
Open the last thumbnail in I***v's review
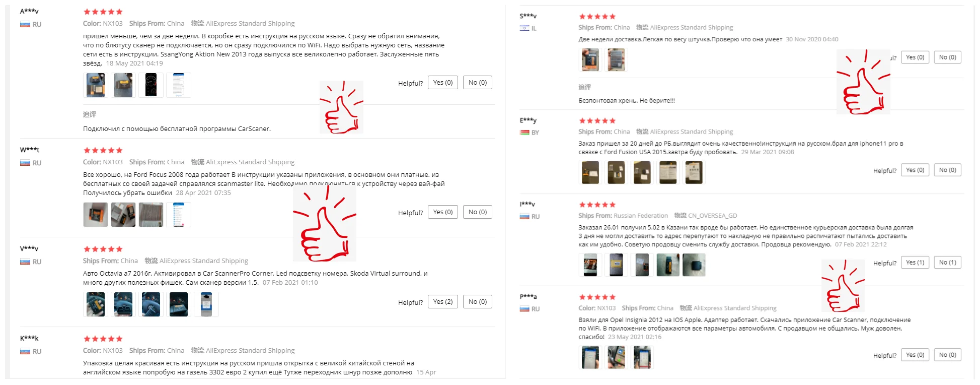tap(694, 265)
